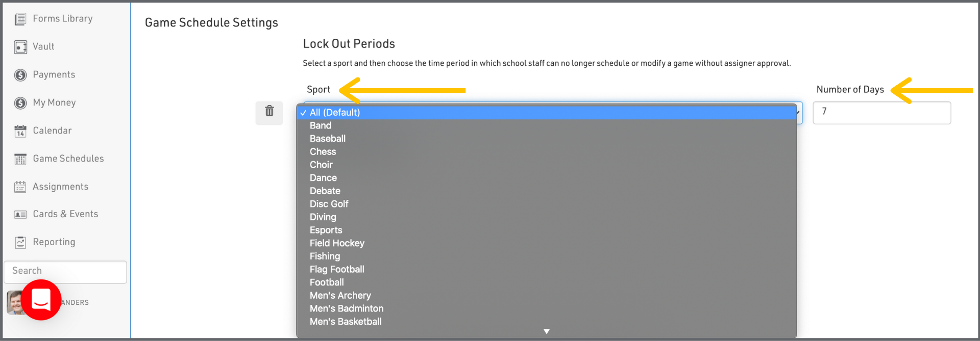Select Baseball from the sport list
980x341 pixels.
click(x=328, y=139)
